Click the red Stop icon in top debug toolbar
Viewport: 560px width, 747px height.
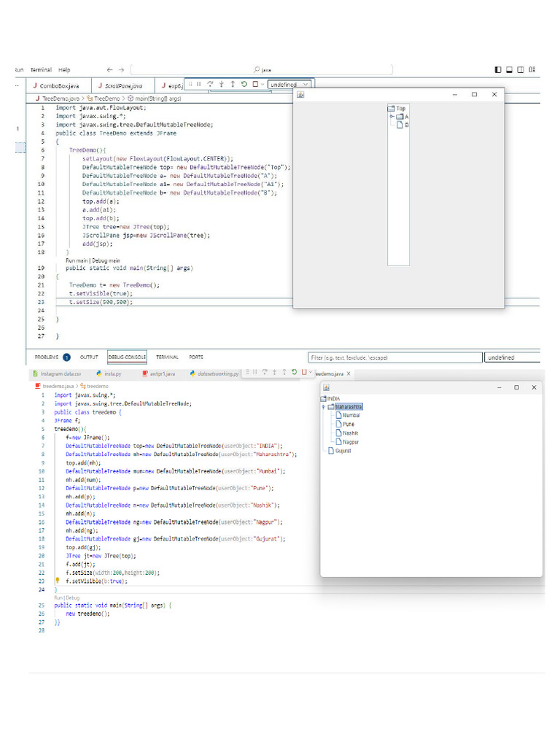[254, 85]
